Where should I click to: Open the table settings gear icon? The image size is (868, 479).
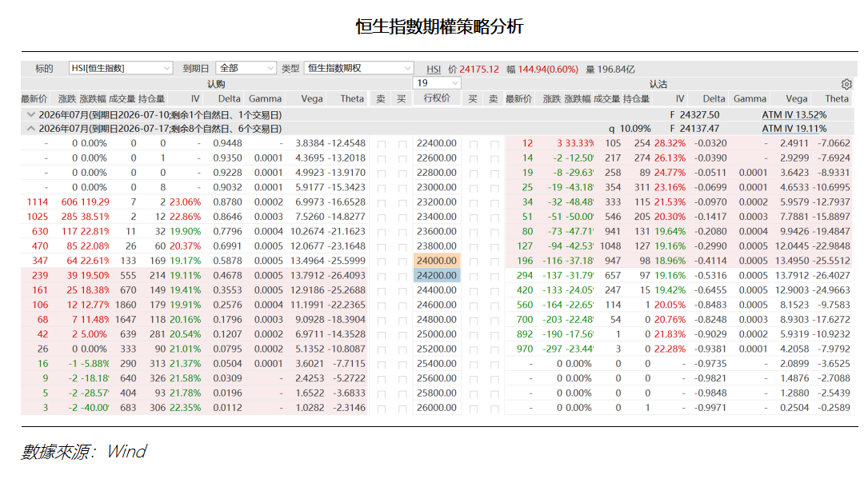[x=846, y=84]
